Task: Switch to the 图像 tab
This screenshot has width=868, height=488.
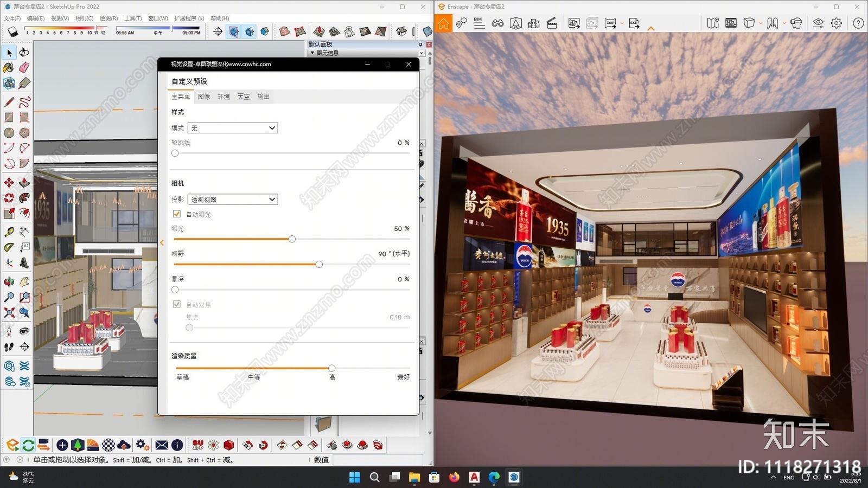Action: click(x=204, y=97)
